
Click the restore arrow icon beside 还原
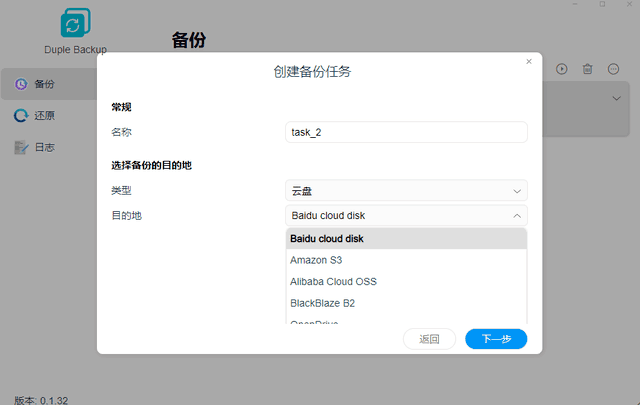[x=21, y=116]
